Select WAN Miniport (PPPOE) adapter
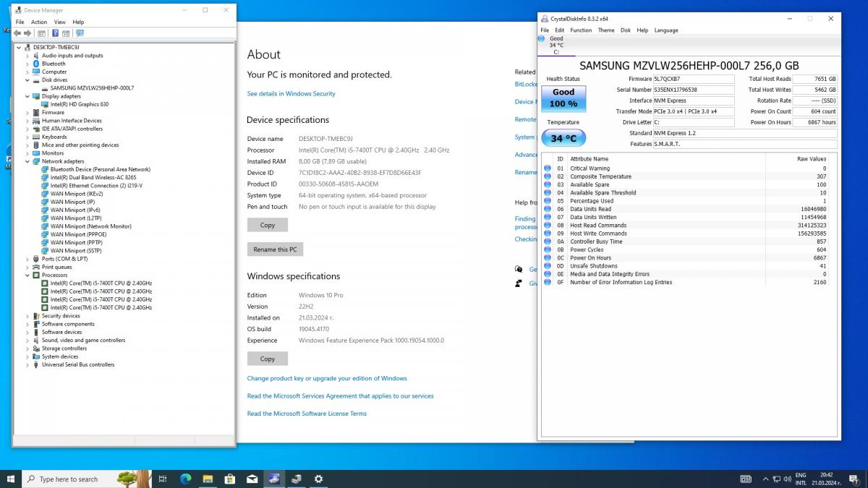 tap(78, 234)
